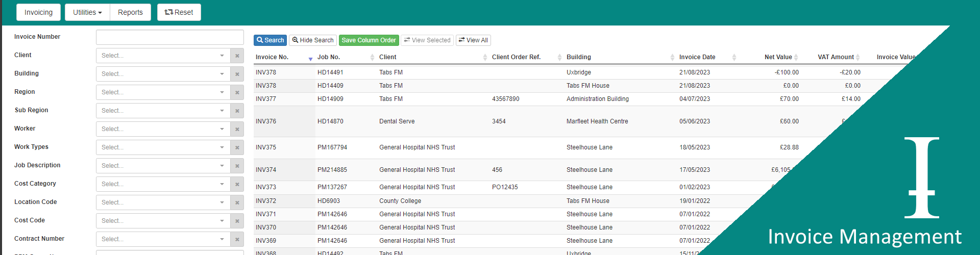Sort by the Invoice No. column sort arrow
Viewport: 980px width, 255px height.
coord(310,59)
